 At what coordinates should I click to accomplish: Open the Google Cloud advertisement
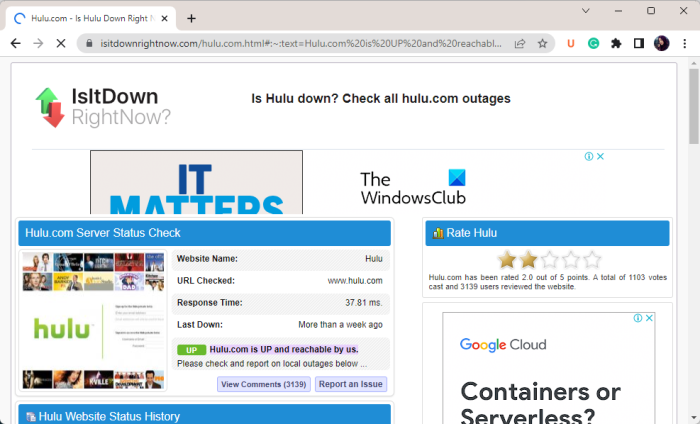(x=548, y=368)
